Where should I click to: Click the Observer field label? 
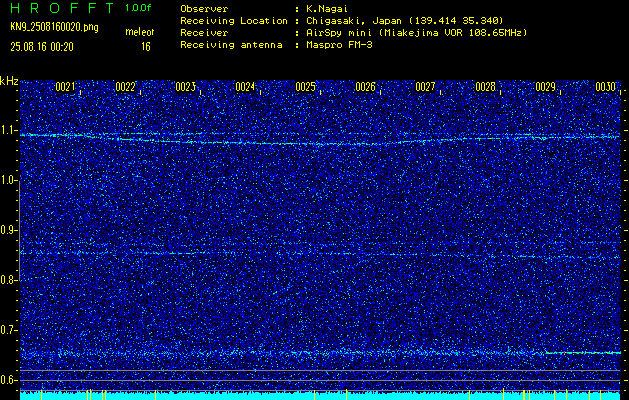[204, 9]
